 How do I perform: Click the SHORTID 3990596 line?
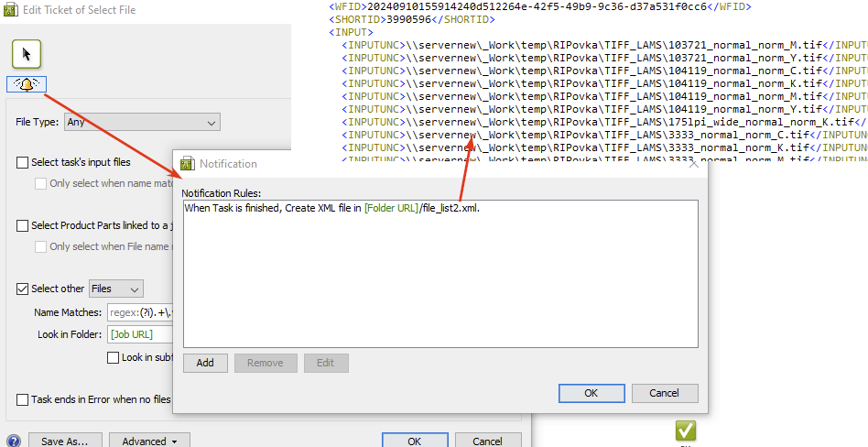[x=412, y=19]
